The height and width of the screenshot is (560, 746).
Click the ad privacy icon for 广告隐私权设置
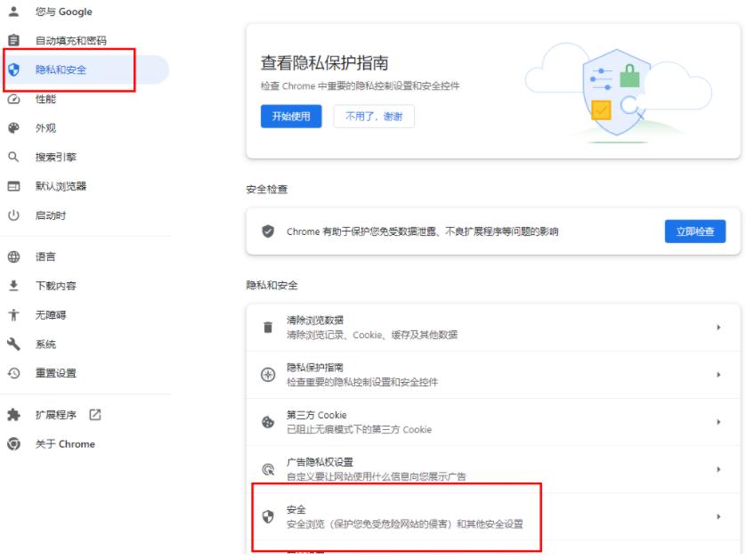268,469
